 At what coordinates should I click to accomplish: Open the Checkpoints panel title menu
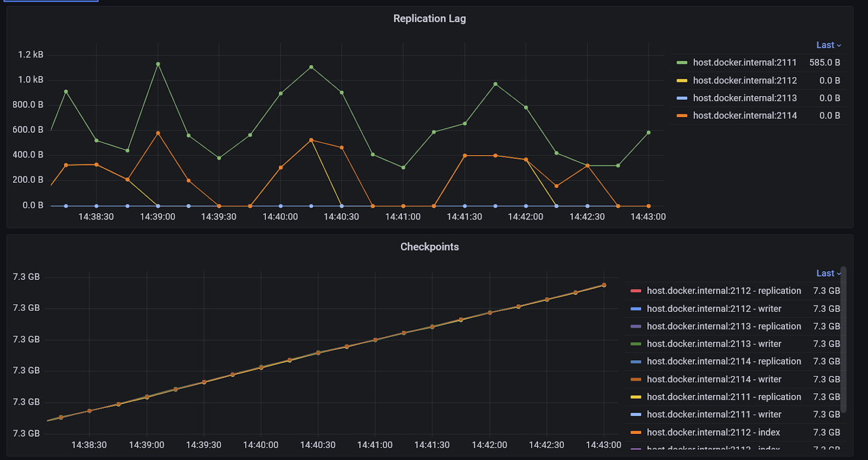(429, 247)
